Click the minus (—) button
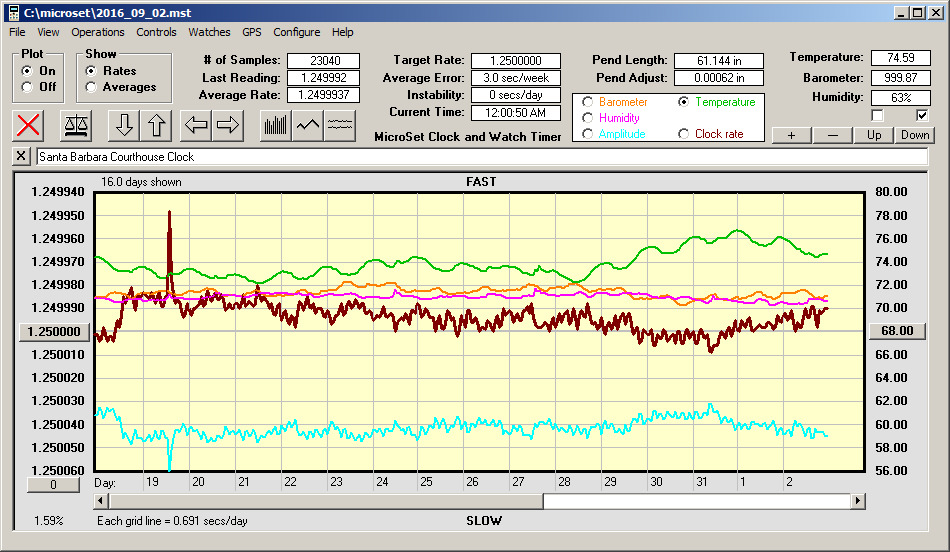The height and width of the screenshot is (552, 950). tap(832, 135)
